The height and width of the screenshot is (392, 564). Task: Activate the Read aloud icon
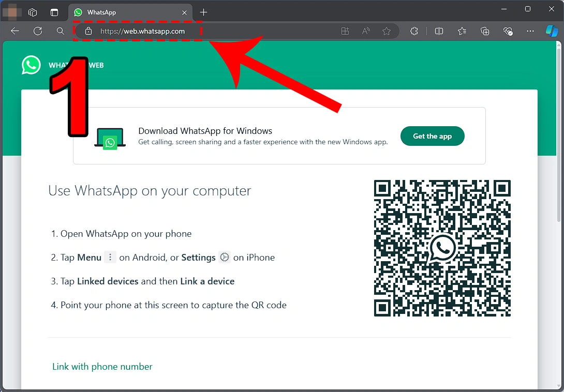pyautogui.click(x=366, y=32)
